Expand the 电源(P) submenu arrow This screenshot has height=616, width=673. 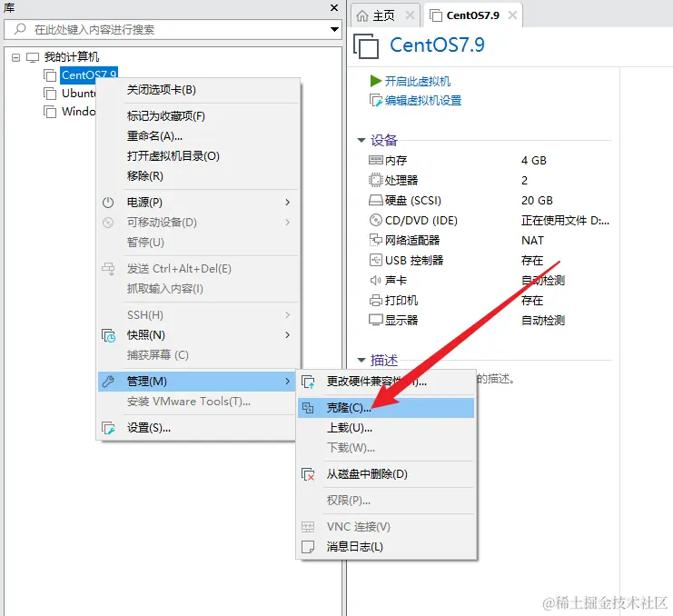[x=288, y=203]
